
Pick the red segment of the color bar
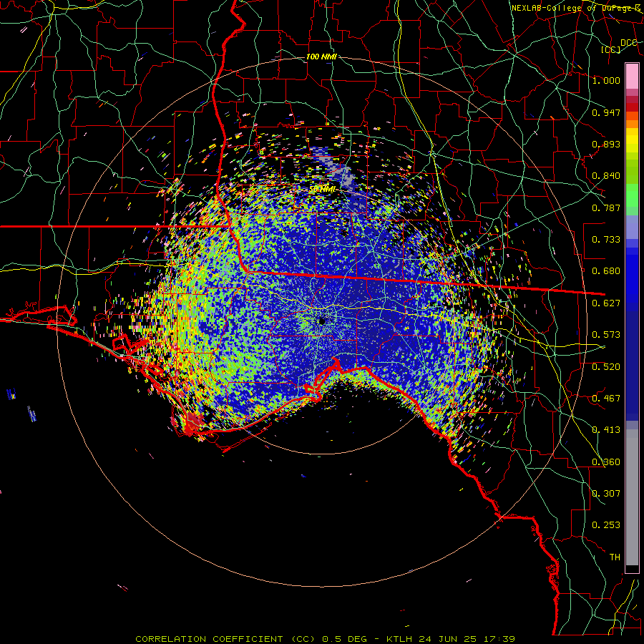[x=632, y=107]
